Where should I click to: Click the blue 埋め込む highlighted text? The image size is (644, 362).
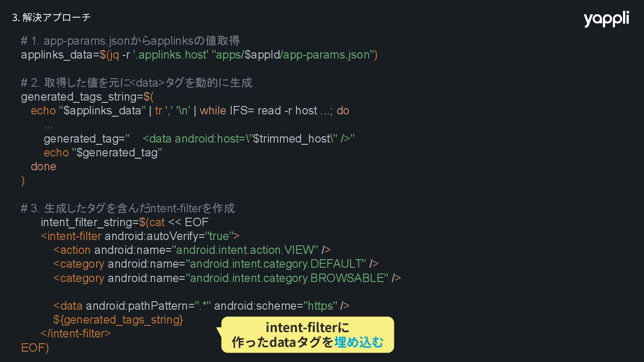pyautogui.click(x=359, y=342)
